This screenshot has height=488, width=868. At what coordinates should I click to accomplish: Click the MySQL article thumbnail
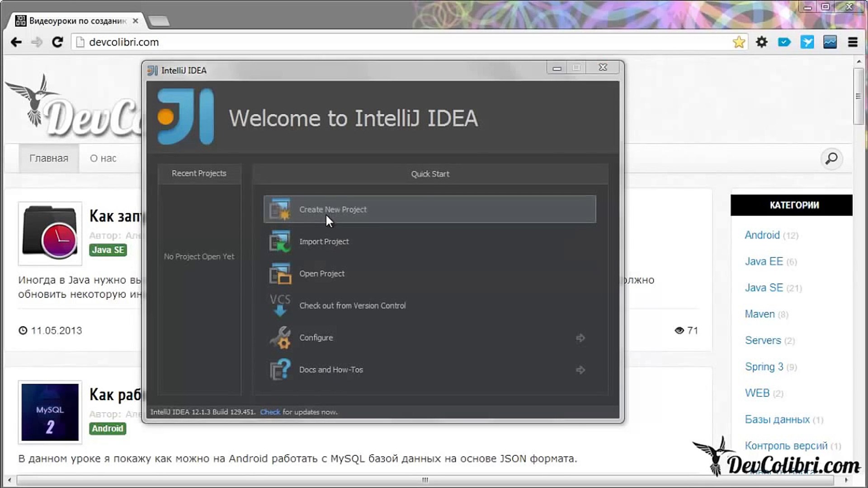50,412
